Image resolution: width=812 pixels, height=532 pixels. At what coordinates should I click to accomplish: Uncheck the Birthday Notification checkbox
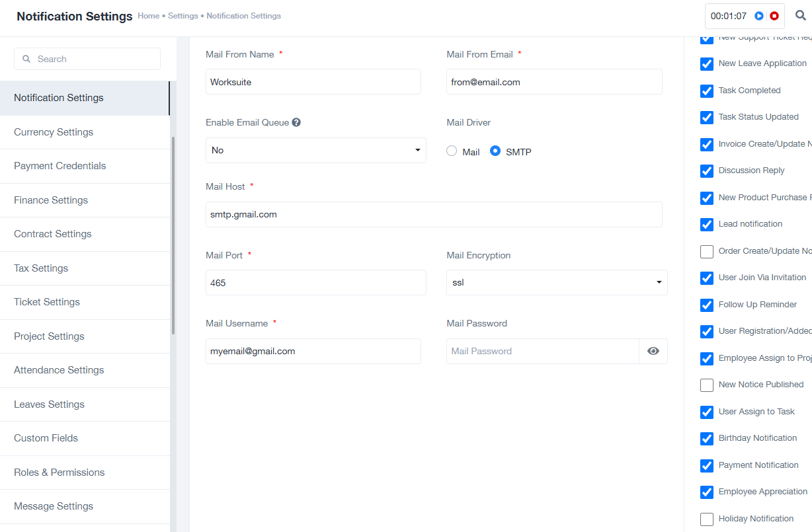[x=707, y=438]
